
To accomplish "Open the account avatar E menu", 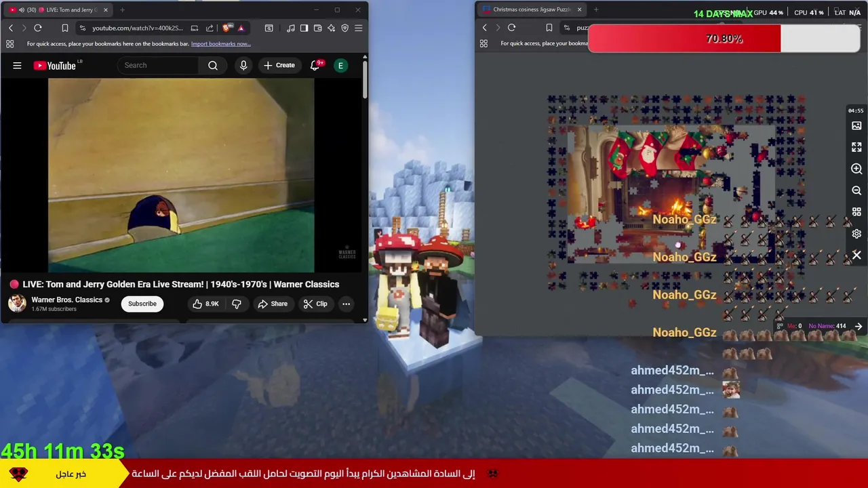I will click(x=341, y=65).
